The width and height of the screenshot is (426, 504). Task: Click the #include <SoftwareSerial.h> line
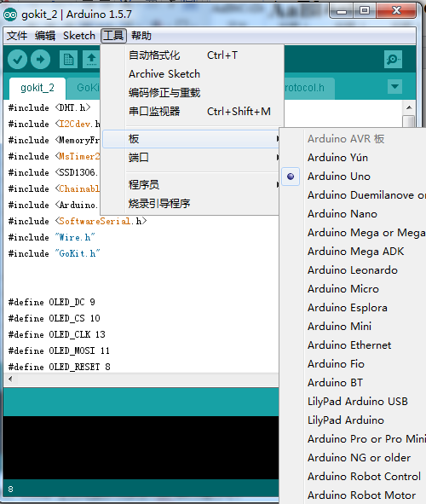[78, 221]
